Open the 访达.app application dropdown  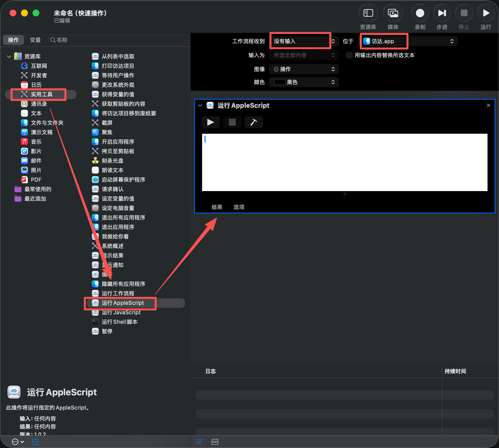click(408, 41)
